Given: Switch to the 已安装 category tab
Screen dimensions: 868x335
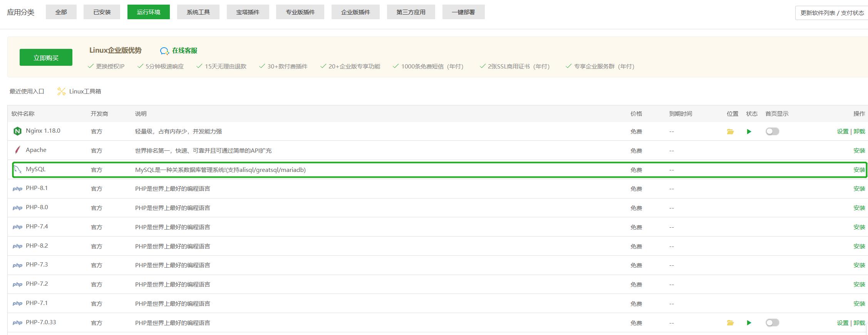Looking at the screenshot, I should point(102,12).
